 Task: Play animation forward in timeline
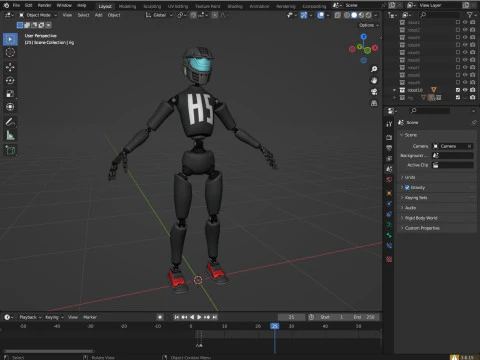click(199, 317)
